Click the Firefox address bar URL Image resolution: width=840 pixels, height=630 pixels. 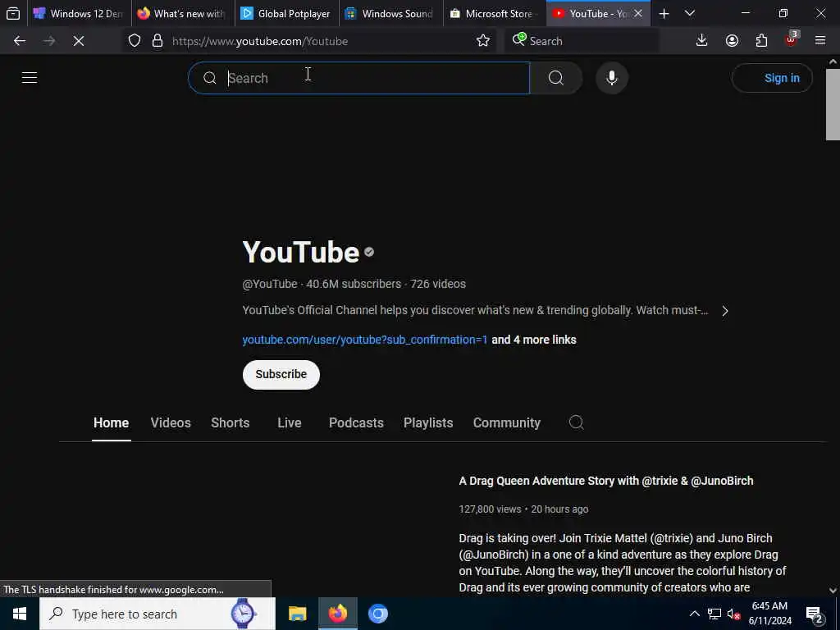[x=260, y=41]
